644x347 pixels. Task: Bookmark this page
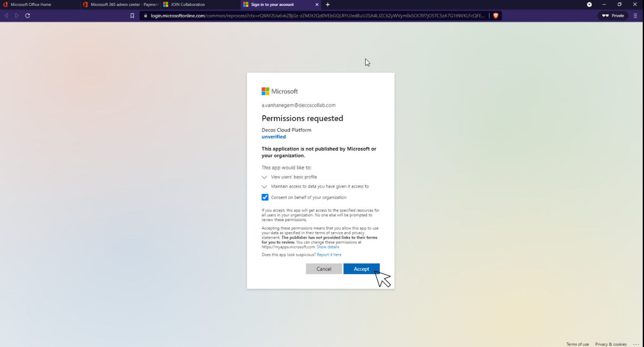pyautogui.click(x=132, y=16)
